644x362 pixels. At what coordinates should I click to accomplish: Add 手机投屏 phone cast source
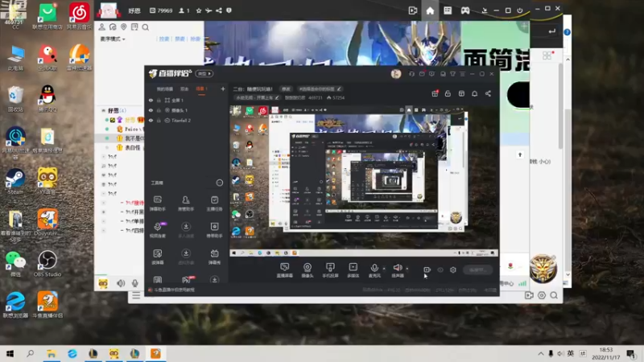(x=330, y=270)
